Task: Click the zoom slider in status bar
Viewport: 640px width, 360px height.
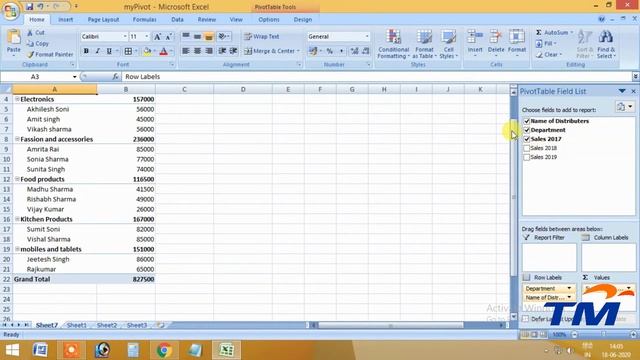Action: 603,335
